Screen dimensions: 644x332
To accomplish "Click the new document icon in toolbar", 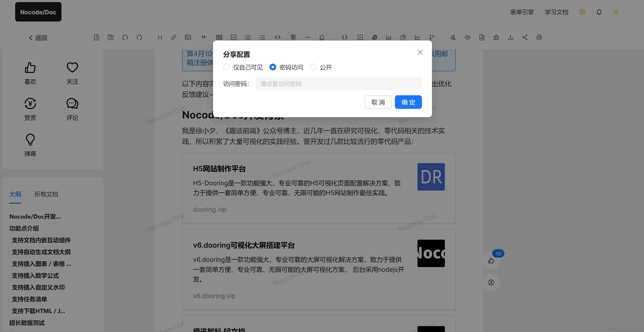I will [x=96, y=37].
